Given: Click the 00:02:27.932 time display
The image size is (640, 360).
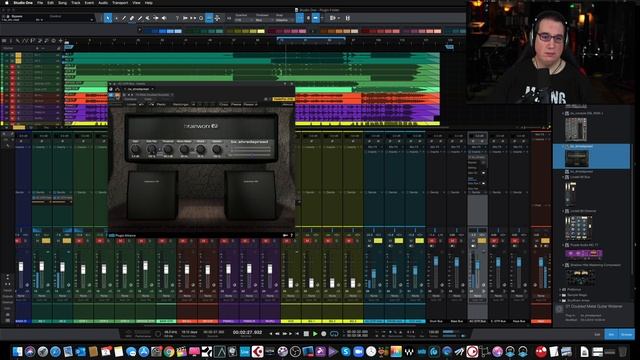Looking at the screenshot, I should 247,333.
